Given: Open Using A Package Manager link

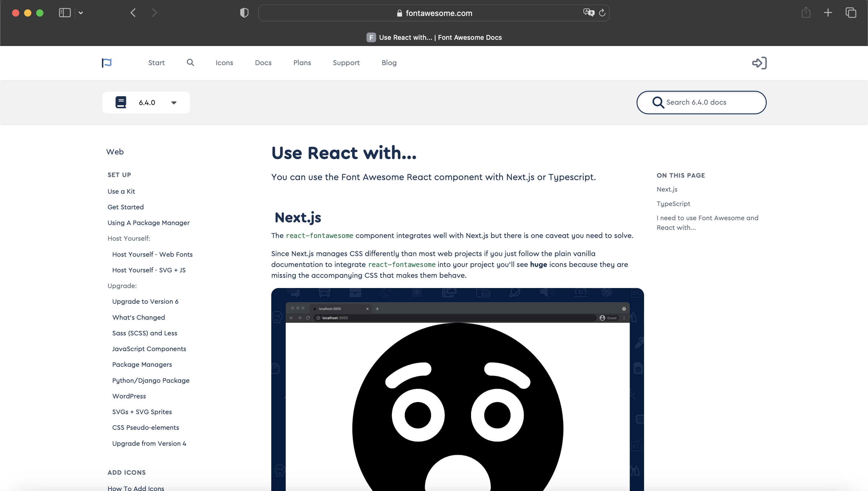Looking at the screenshot, I should click(x=149, y=223).
